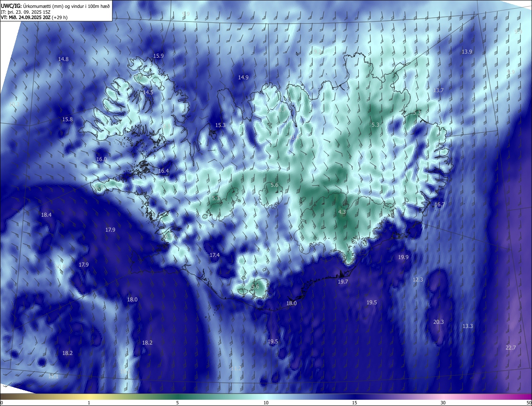Click the title line starting with UWC/IG
Viewport: 532px width, 406px height.
55,6
